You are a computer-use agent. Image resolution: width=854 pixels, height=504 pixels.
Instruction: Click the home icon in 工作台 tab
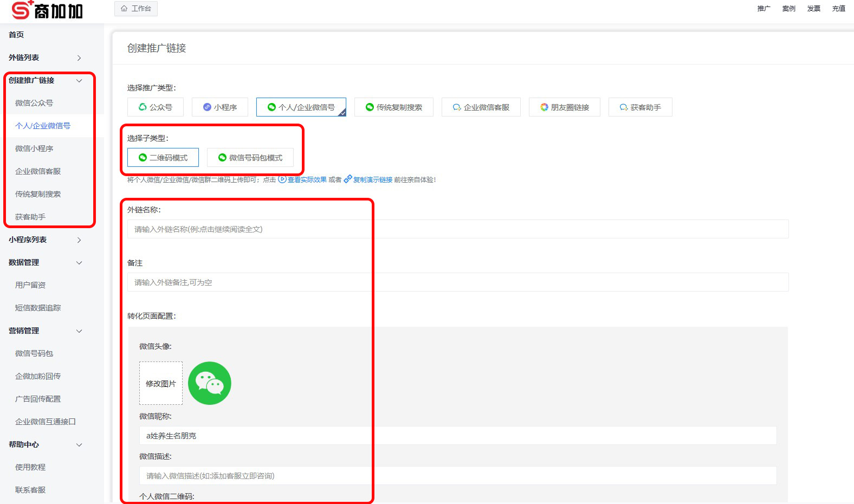pyautogui.click(x=124, y=9)
